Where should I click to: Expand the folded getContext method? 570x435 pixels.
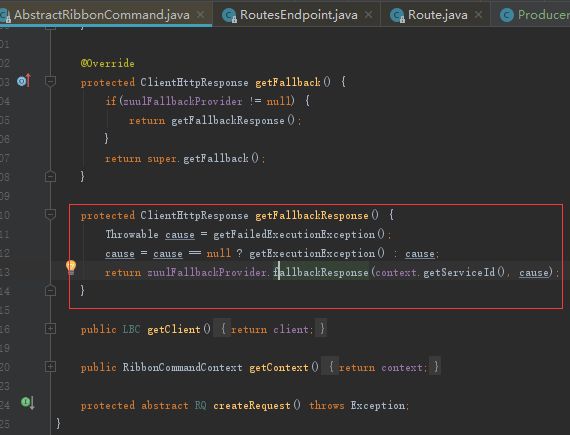pyautogui.click(x=50, y=367)
